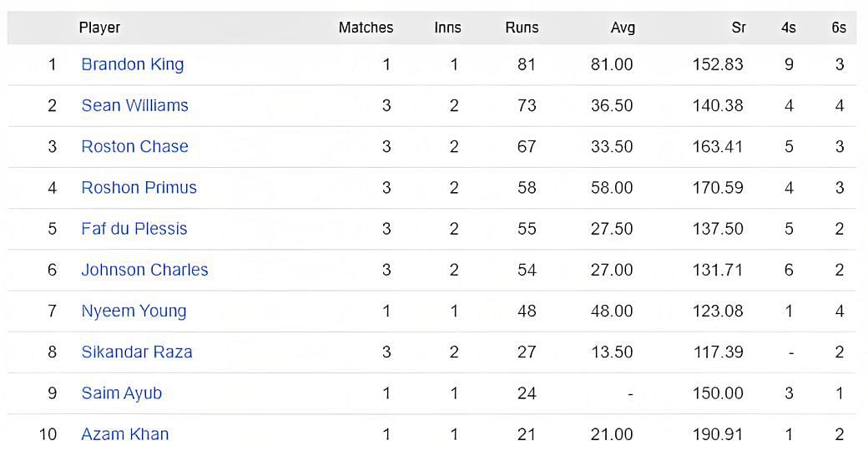Sort by the Avg column header
The height and width of the screenshot is (451, 868).
click(623, 28)
